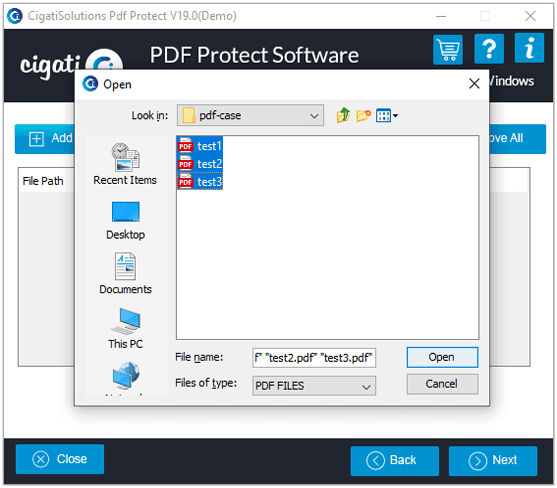The width and height of the screenshot is (557, 488).
Task: Select the test1 PDF file
Action: (200, 146)
